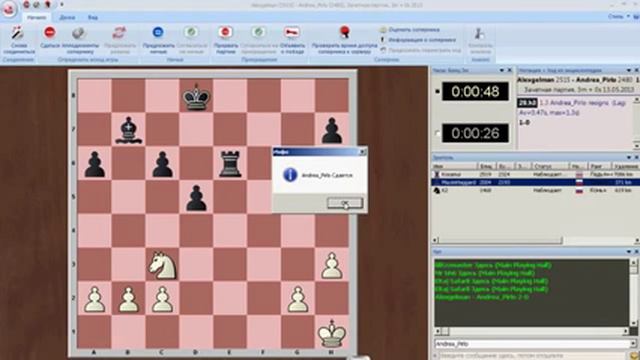Viewport: 640px width, 360px height.
Task: Open the chat panel dropdown arrow
Action: point(629,252)
